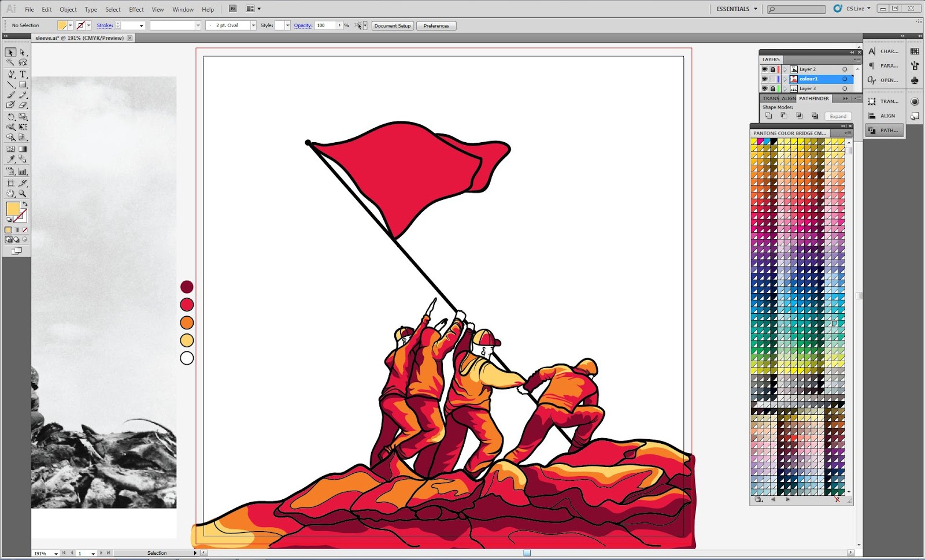
Task: Pick the Symbol Sprayer tool
Action: pyautogui.click(x=10, y=171)
